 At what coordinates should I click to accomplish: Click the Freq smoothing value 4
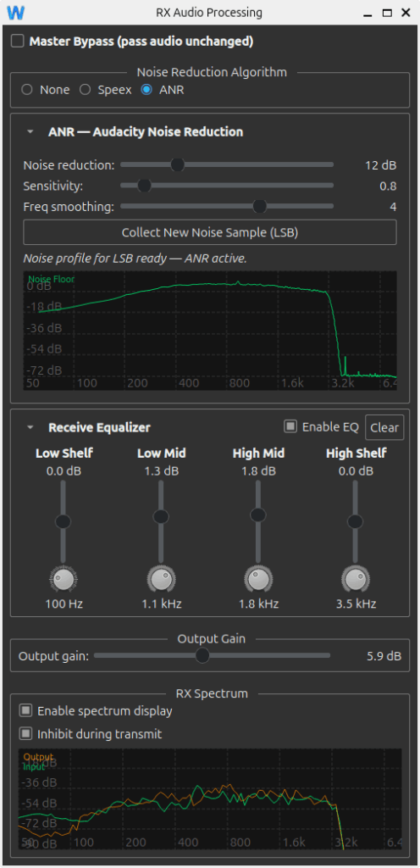393,207
